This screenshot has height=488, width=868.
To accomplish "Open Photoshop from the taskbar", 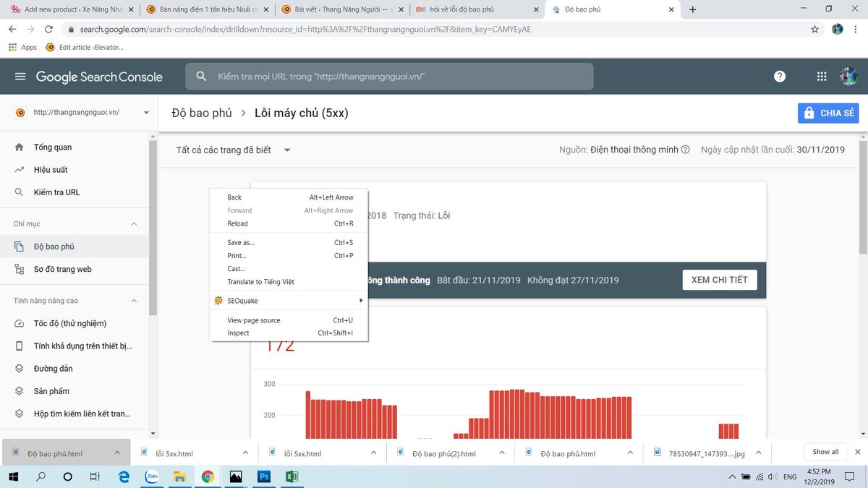I will 264,477.
